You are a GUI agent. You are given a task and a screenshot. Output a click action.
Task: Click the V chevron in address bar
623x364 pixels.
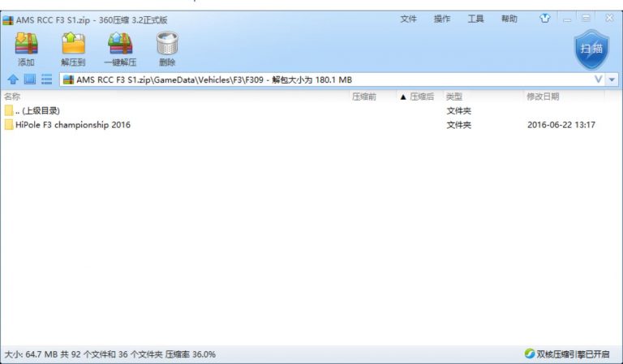pyautogui.click(x=599, y=79)
